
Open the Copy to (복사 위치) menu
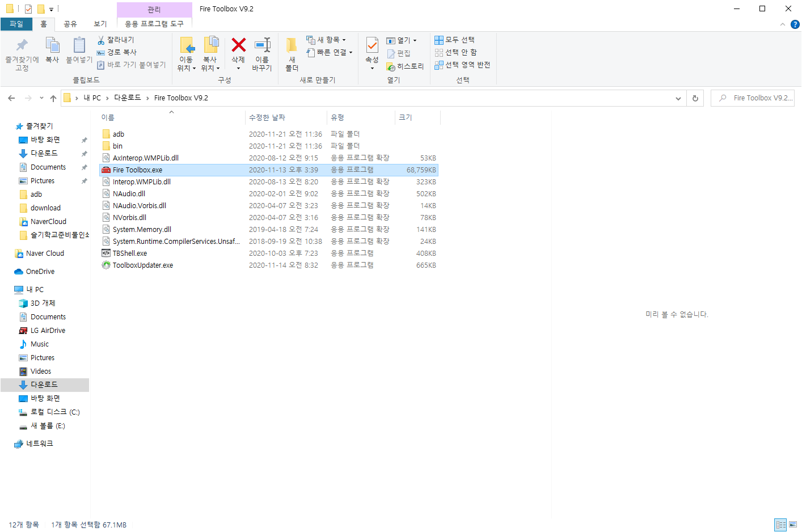pyautogui.click(x=210, y=54)
